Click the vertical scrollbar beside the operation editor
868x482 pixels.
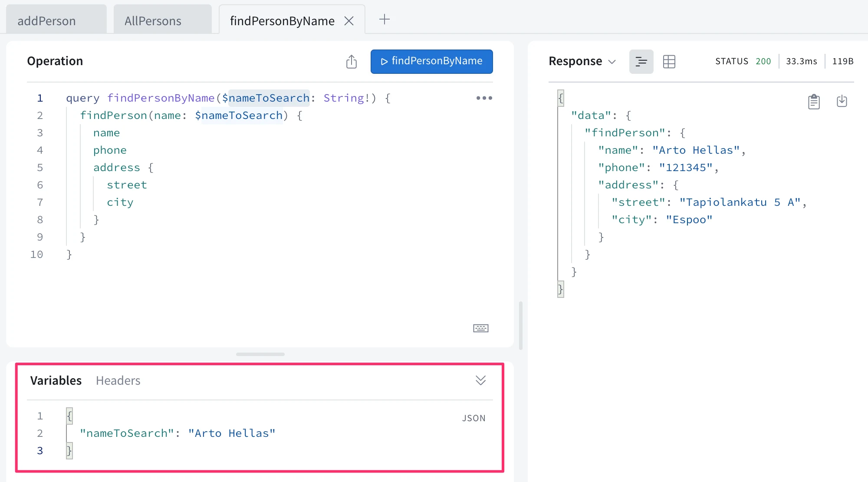[x=521, y=326]
